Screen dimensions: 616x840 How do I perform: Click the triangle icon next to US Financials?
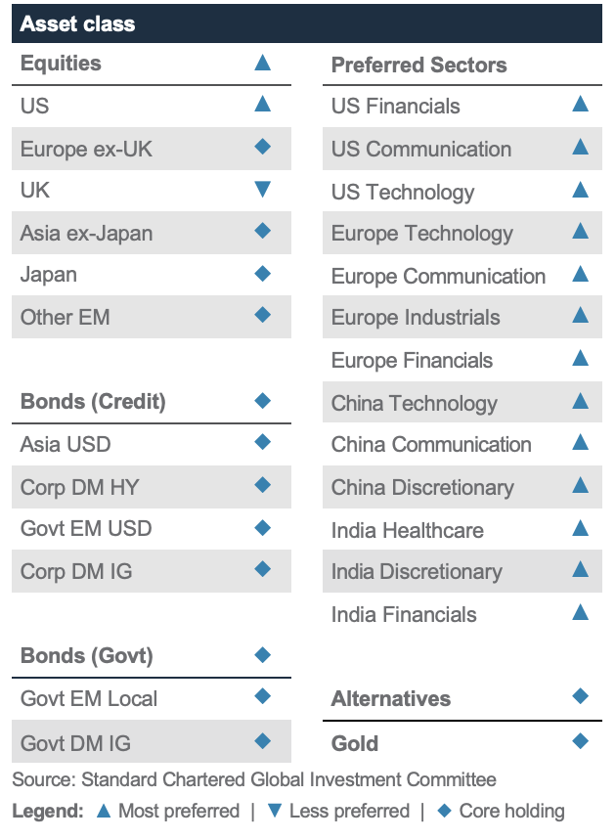pyautogui.click(x=580, y=104)
